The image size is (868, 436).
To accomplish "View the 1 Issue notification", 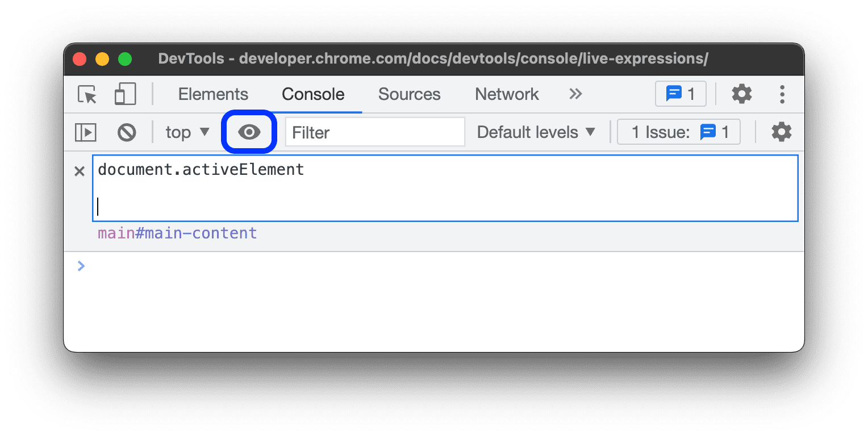I will pos(678,131).
